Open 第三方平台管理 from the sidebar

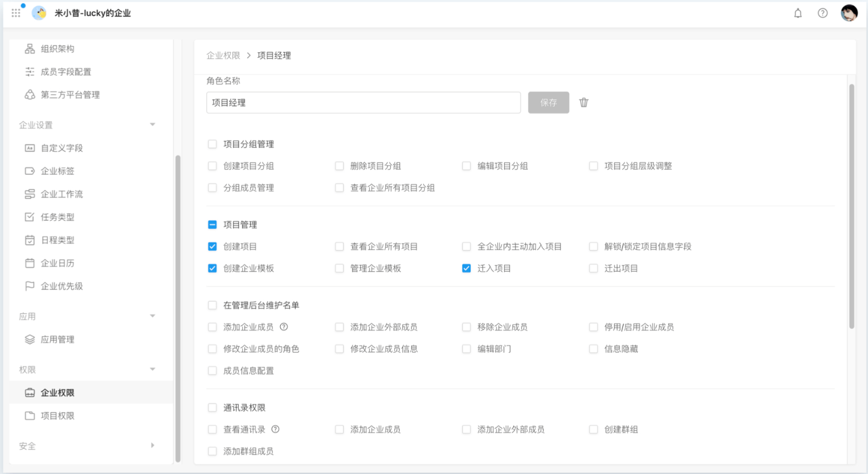tap(29, 95)
